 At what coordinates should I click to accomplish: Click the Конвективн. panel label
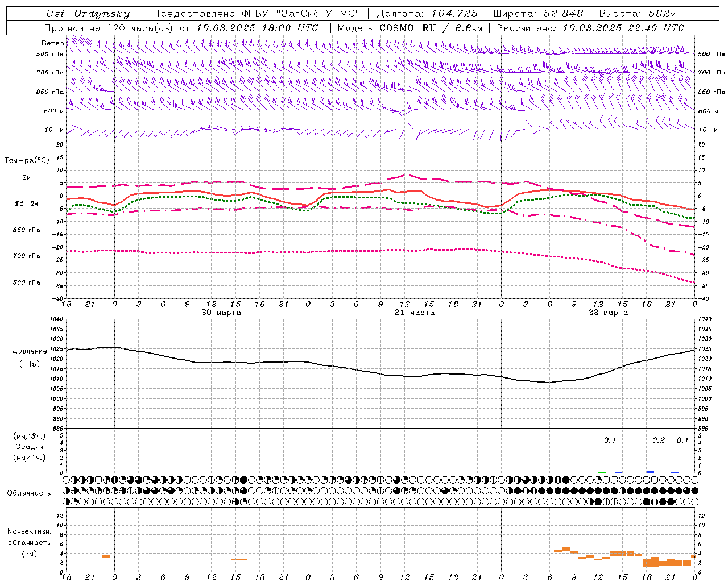pyautogui.click(x=30, y=531)
